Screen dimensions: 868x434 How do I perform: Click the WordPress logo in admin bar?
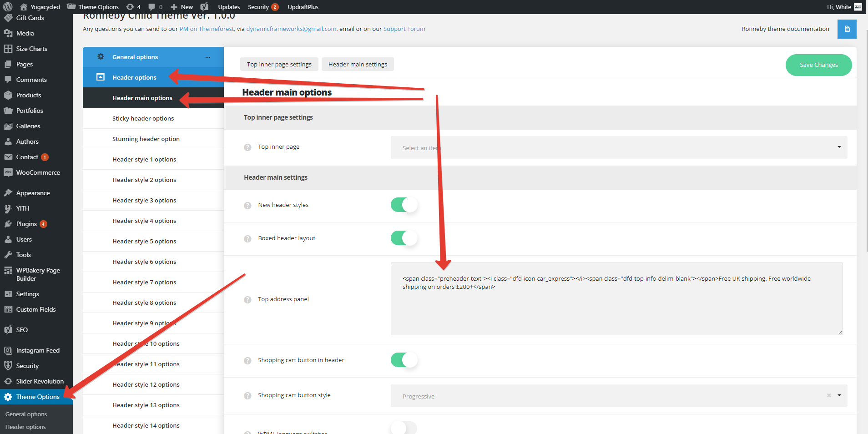(x=8, y=7)
